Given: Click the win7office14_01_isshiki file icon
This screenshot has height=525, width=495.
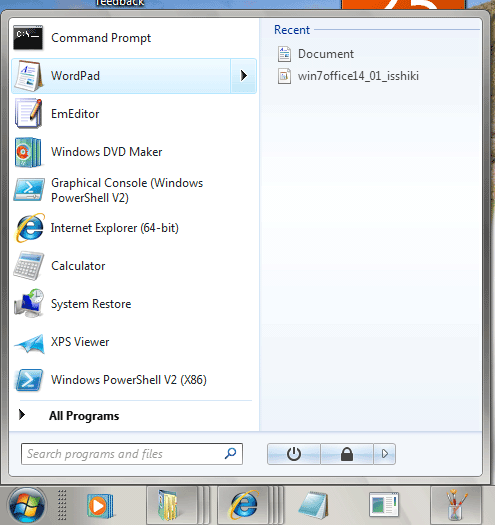Looking at the screenshot, I should point(284,76).
